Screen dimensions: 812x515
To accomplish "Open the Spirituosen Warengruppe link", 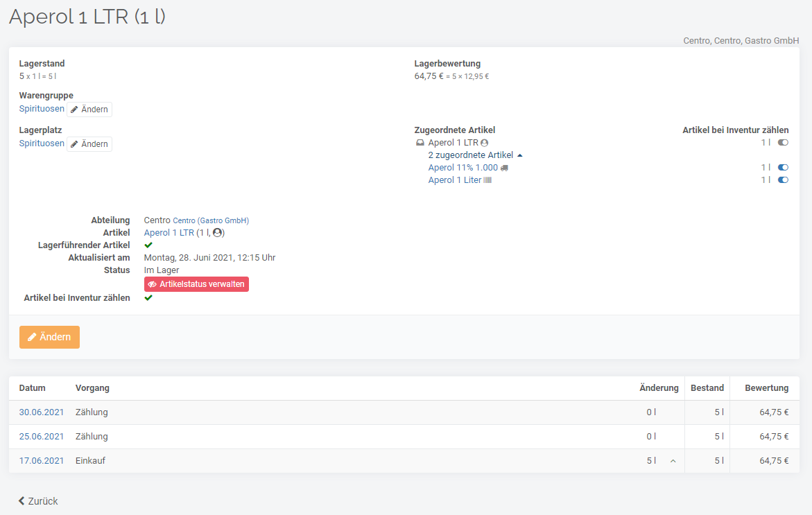I will pos(42,109).
